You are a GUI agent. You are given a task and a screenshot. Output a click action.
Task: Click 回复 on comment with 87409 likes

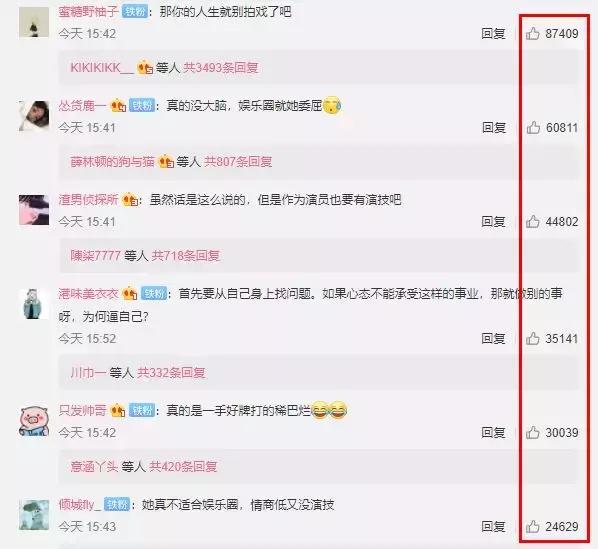(x=494, y=34)
